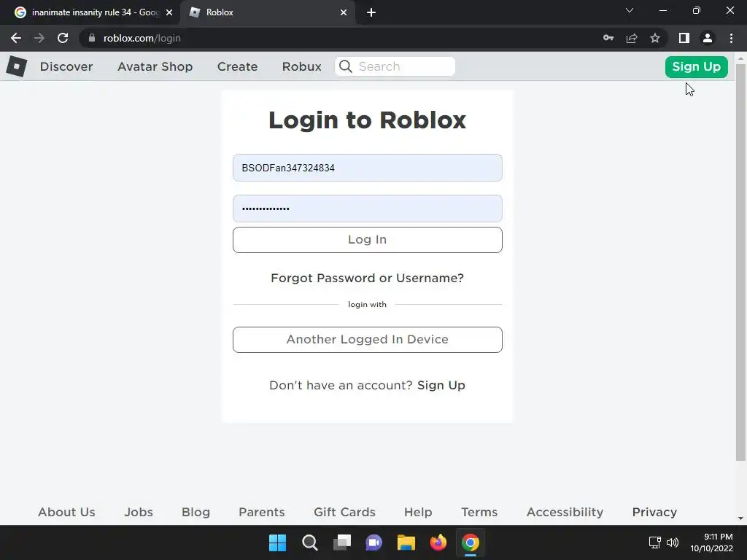Reload the Roblox login page

point(63,38)
